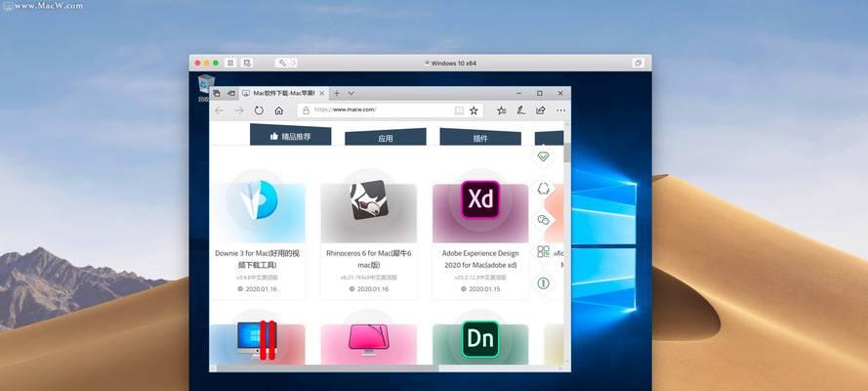Open the 插件 category tab
This screenshot has width=868, height=391.
pyautogui.click(x=480, y=138)
